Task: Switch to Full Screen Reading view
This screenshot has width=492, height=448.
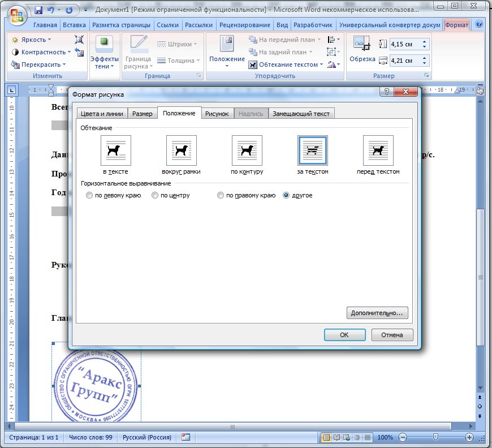Action: tap(336, 437)
